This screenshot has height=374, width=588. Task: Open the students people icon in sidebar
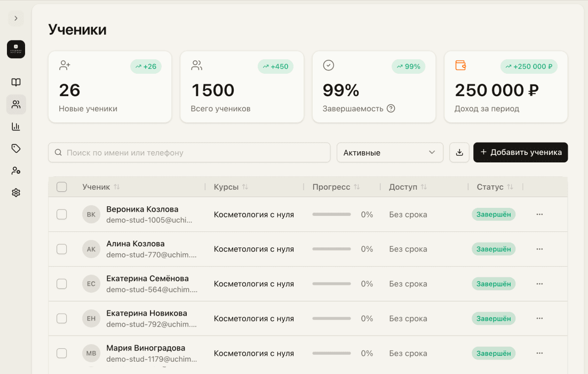[x=16, y=104]
